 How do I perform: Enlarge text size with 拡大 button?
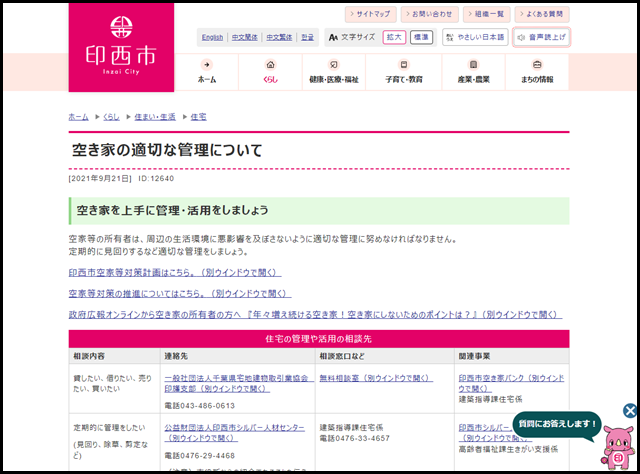coord(393,37)
